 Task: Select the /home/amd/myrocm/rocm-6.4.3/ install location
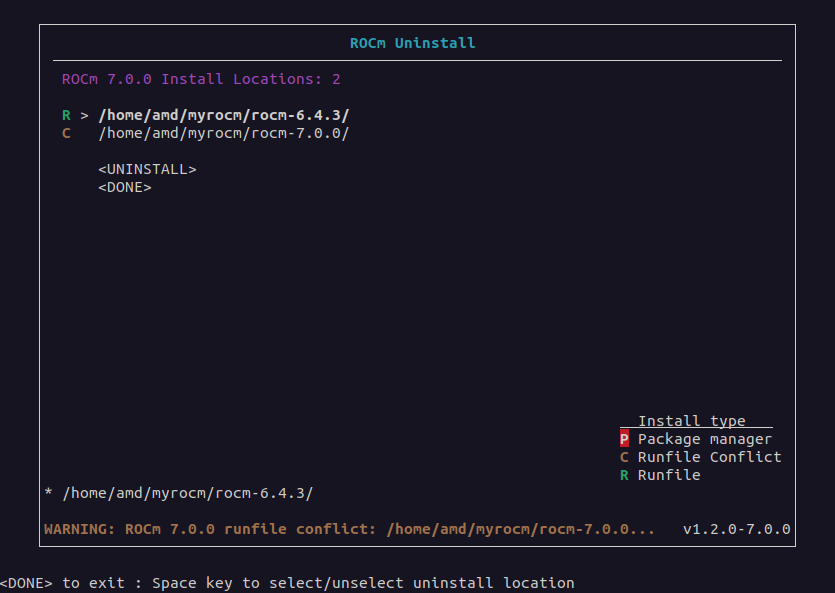coord(224,116)
